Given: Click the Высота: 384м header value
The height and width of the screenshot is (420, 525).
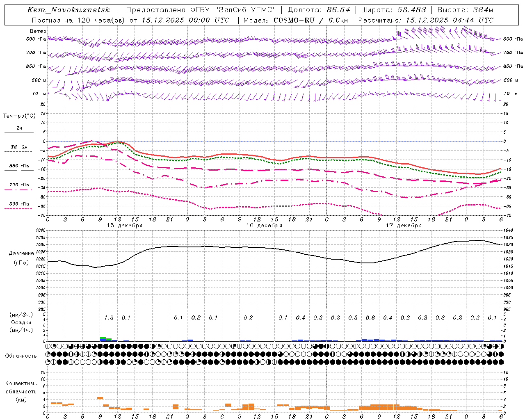Looking at the screenshot, I should [x=465, y=10].
